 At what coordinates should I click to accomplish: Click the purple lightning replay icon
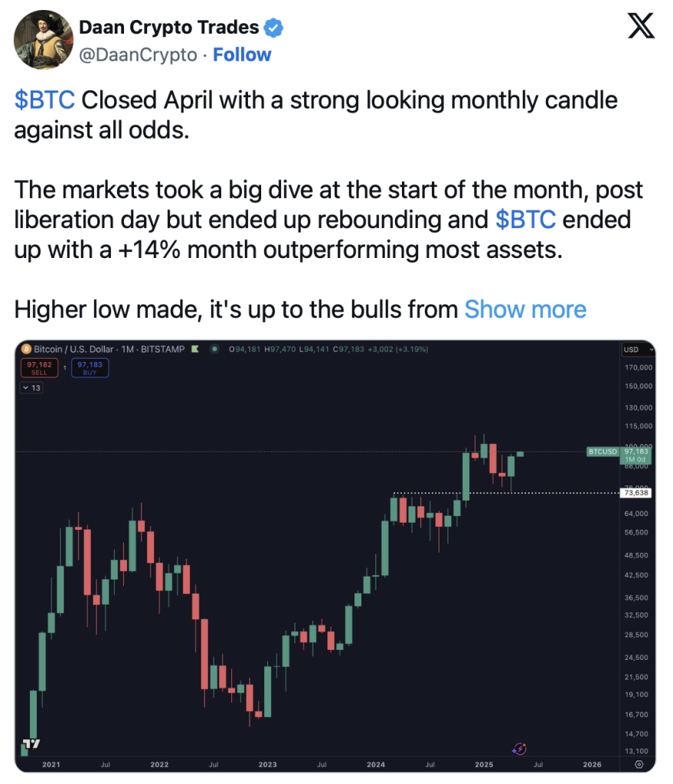tap(520, 749)
